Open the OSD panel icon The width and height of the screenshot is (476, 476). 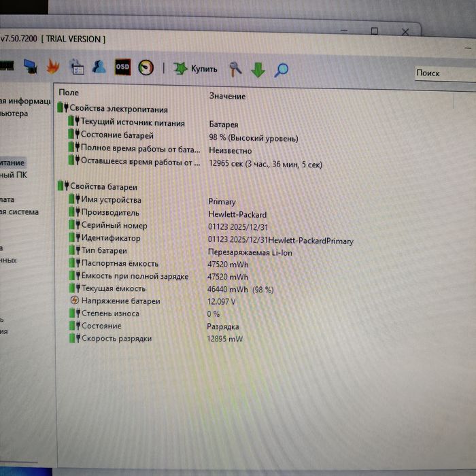tap(122, 67)
